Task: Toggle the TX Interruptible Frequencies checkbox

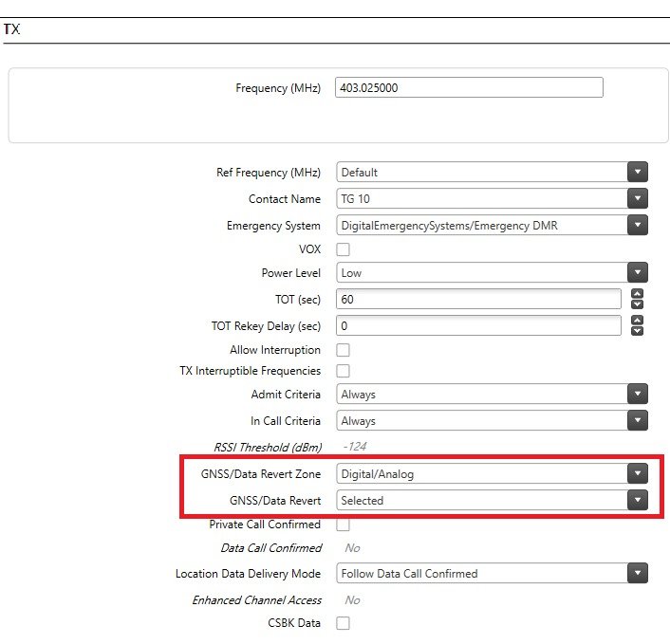Action: 343,371
